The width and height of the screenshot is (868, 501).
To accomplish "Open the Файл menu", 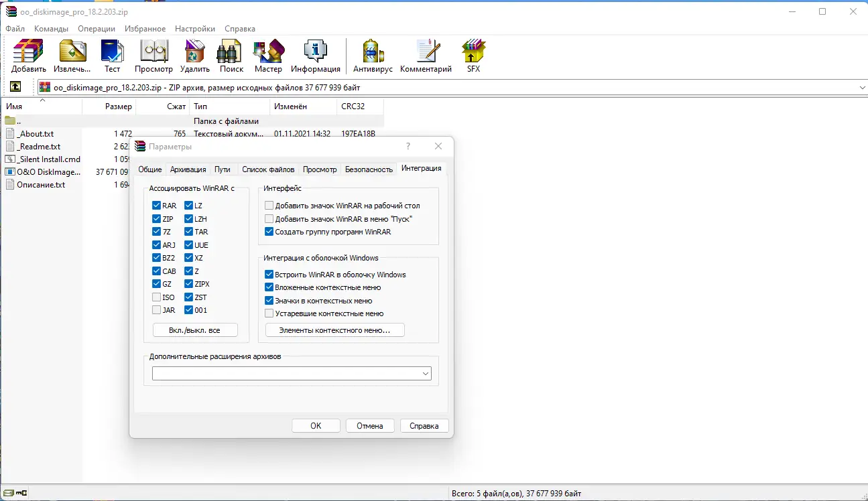I will [x=15, y=29].
